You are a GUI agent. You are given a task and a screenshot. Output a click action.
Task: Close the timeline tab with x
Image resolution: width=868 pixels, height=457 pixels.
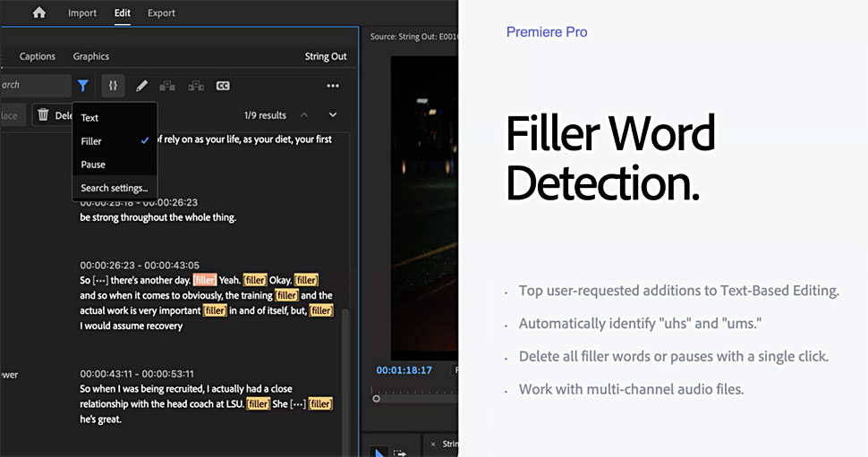433,444
